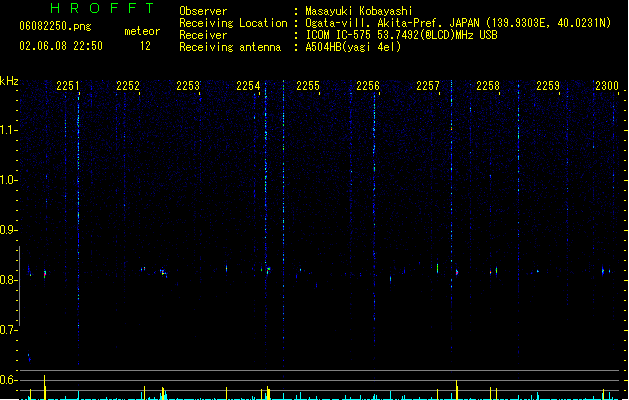Select the A504HB(yagi 4el) antenna text
Image resolution: width=629 pixels, height=400 pixels.
(353, 47)
